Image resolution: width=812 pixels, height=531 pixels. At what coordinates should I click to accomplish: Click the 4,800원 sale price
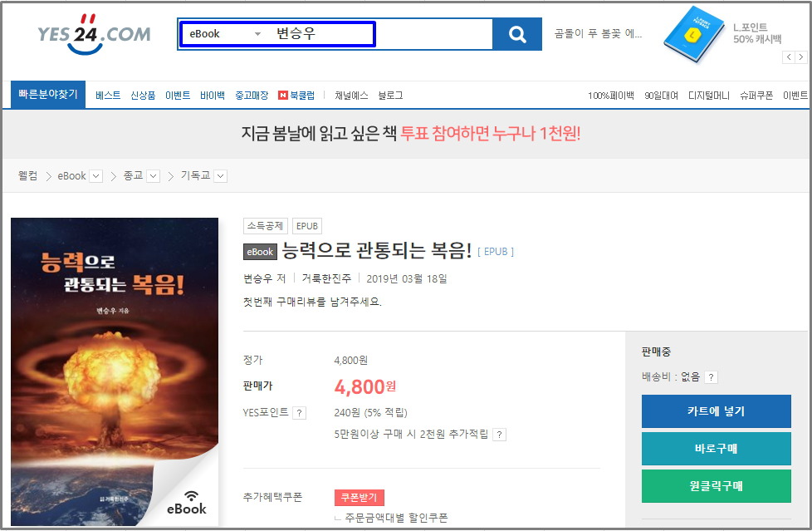click(365, 387)
